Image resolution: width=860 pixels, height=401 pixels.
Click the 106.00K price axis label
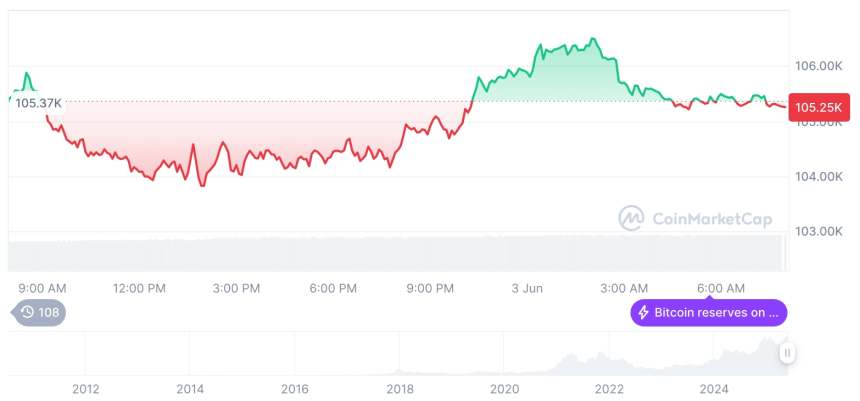click(x=817, y=66)
